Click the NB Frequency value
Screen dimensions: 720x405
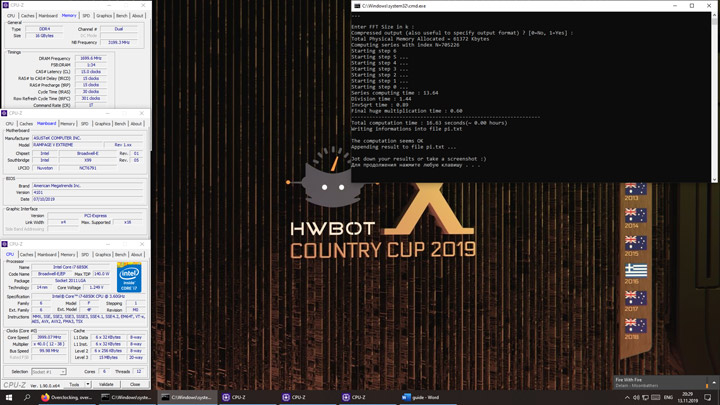click(x=119, y=42)
